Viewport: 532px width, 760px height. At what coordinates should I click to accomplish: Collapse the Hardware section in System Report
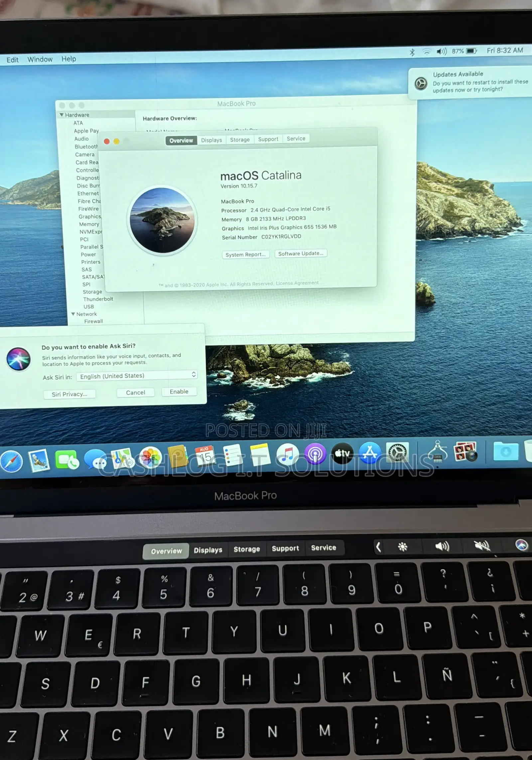[x=62, y=115]
